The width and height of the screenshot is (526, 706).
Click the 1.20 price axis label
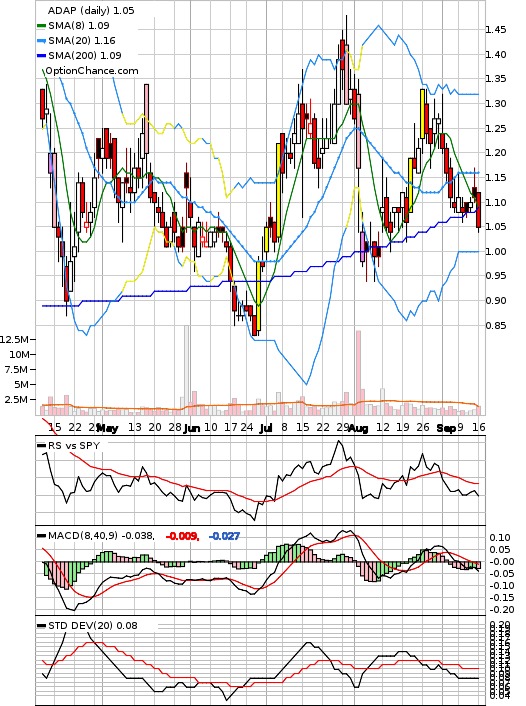pos(495,153)
